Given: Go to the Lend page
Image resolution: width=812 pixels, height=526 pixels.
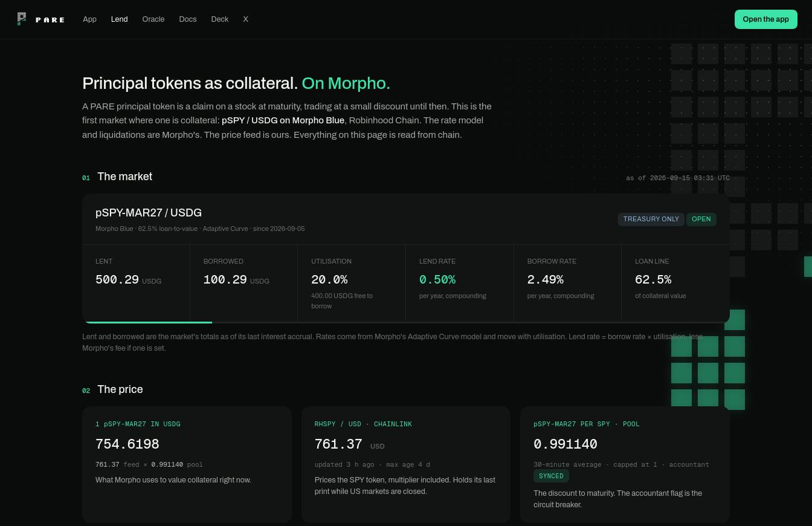Looking at the screenshot, I should 119,19.
